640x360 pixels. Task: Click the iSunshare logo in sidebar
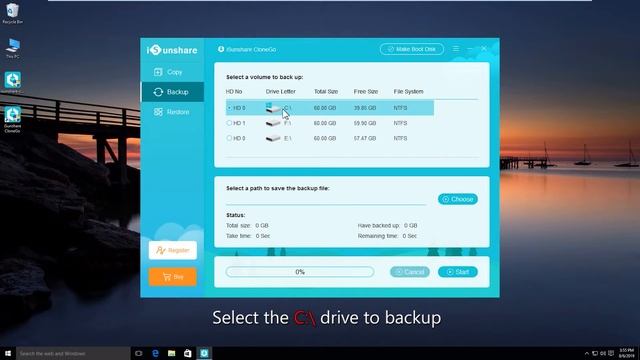pyautogui.click(x=172, y=50)
